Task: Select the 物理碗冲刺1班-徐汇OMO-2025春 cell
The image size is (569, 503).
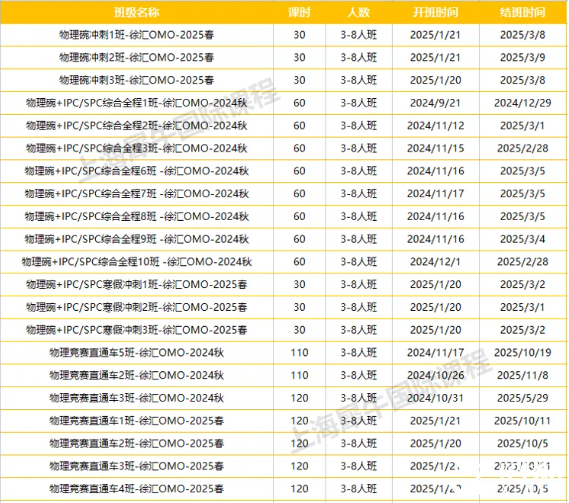Action: pyautogui.click(x=136, y=35)
